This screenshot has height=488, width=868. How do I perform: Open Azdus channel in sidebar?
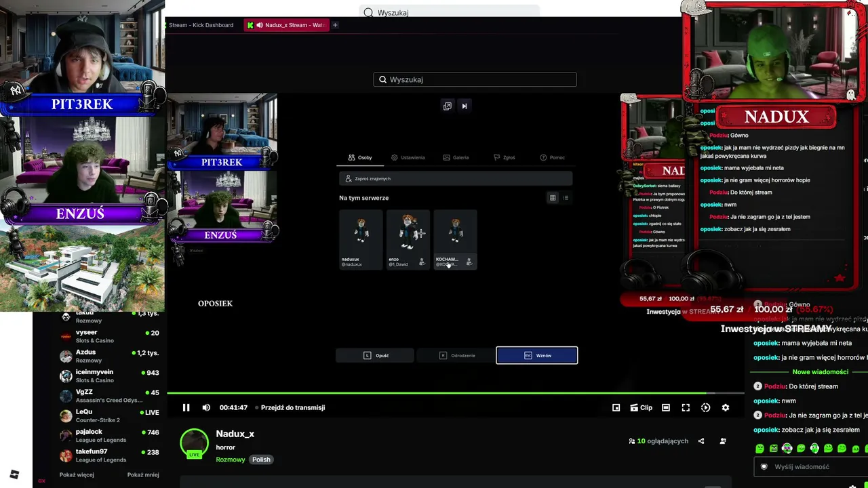110,356
